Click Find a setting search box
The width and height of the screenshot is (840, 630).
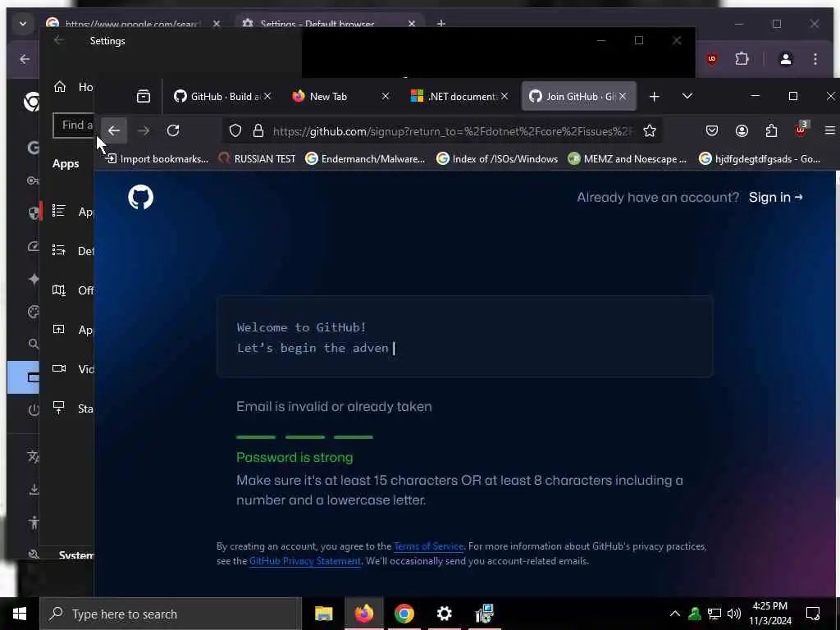pos(74,126)
